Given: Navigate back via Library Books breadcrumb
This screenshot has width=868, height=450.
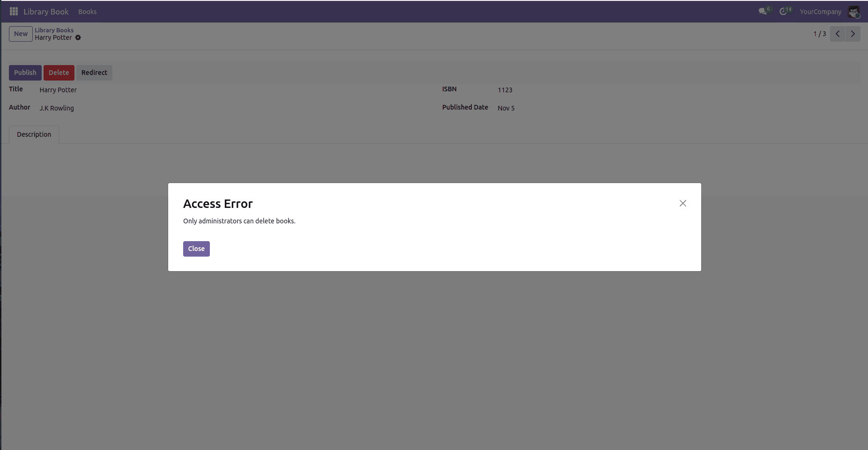Looking at the screenshot, I should (54, 30).
